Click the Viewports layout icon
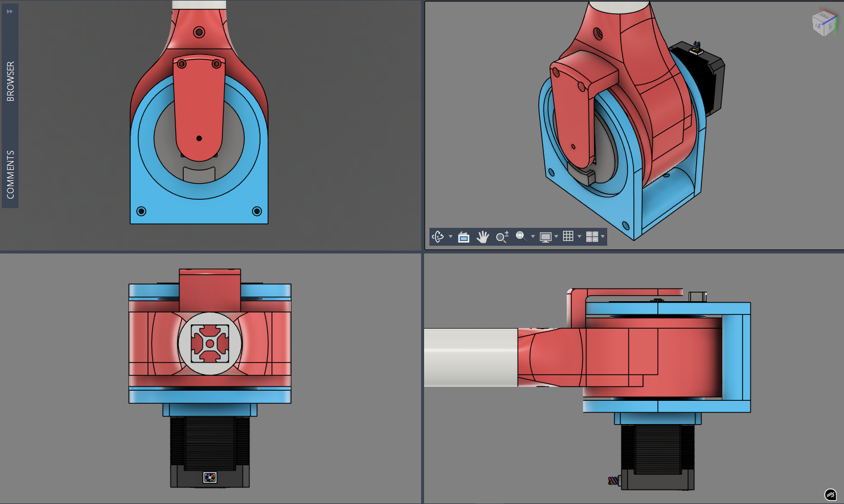Screen dimensions: 844x504 coord(592,237)
